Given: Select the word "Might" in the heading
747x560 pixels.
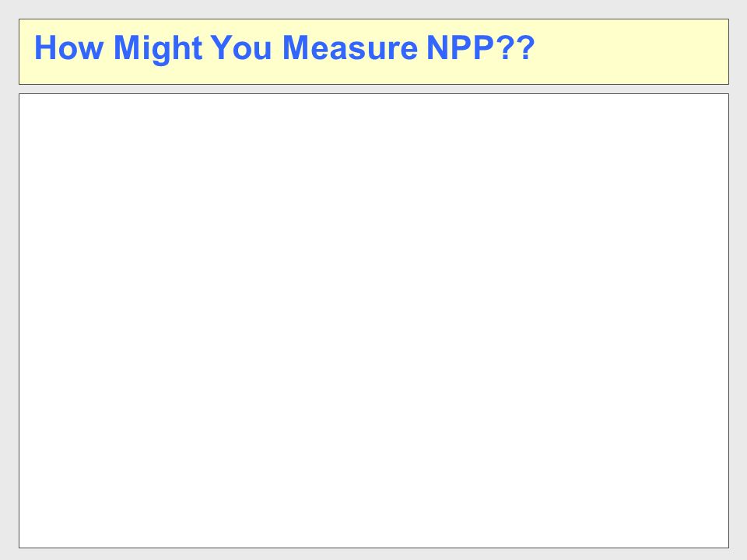Looking at the screenshot, I should click(x=158, y=49).
